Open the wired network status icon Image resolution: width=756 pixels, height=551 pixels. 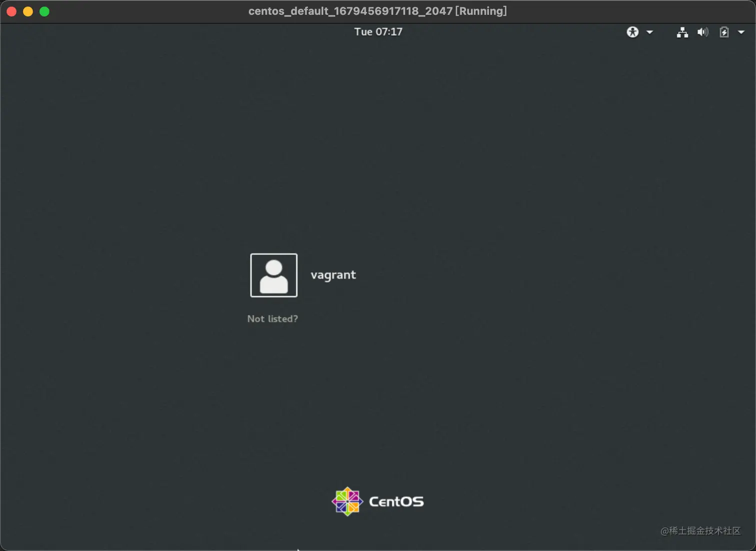(682, 32)
